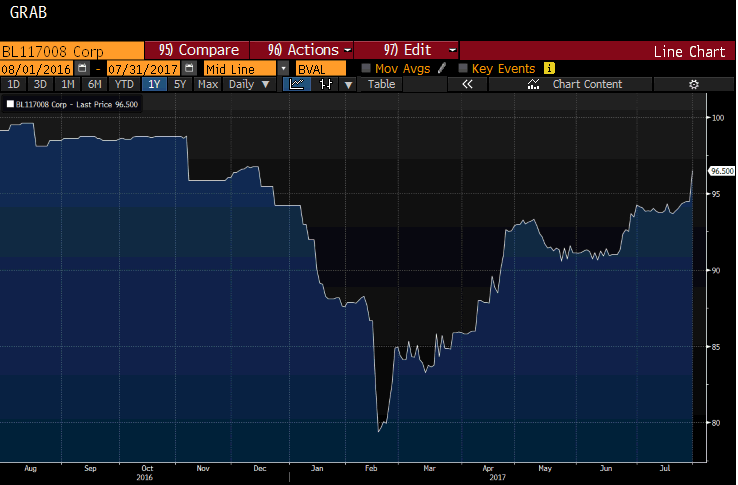Open the 97) Edit menu
Image resolution: width=738 pixels, height=485 pixels.
pyautogui.click(x=407, y=50)
